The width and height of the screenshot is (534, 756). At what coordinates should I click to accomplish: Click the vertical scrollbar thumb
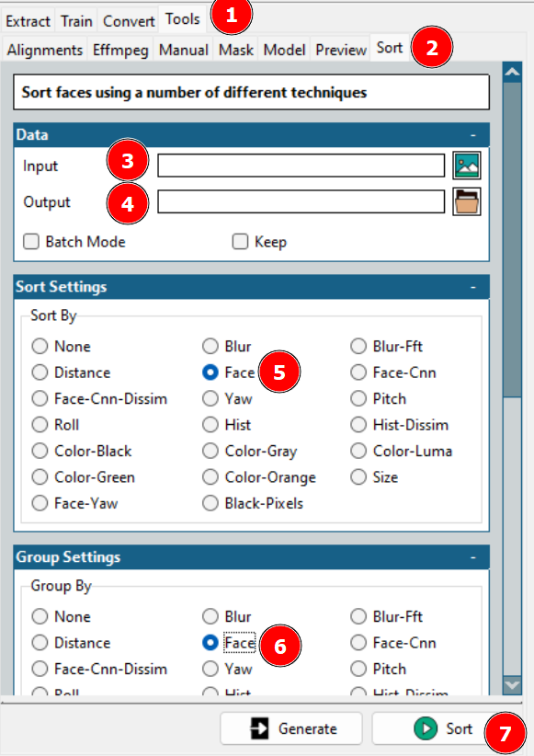(x=512, y=238)
